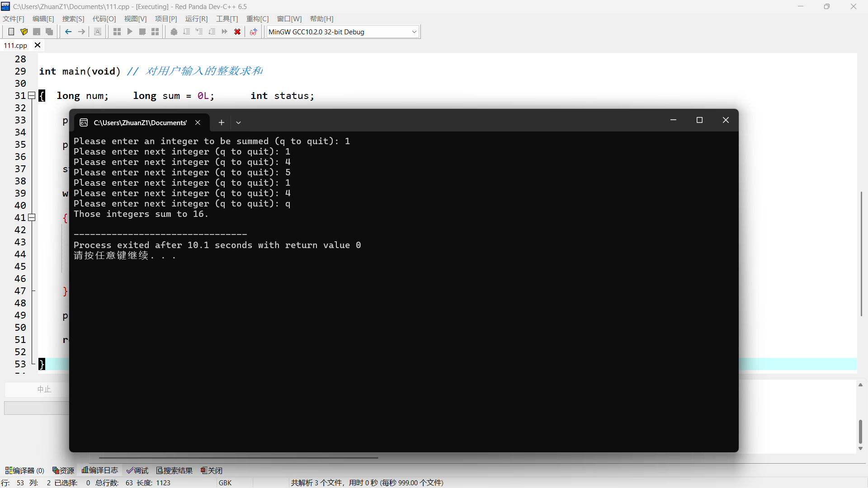Add a new terminal tab with plus button

point(222,122)
